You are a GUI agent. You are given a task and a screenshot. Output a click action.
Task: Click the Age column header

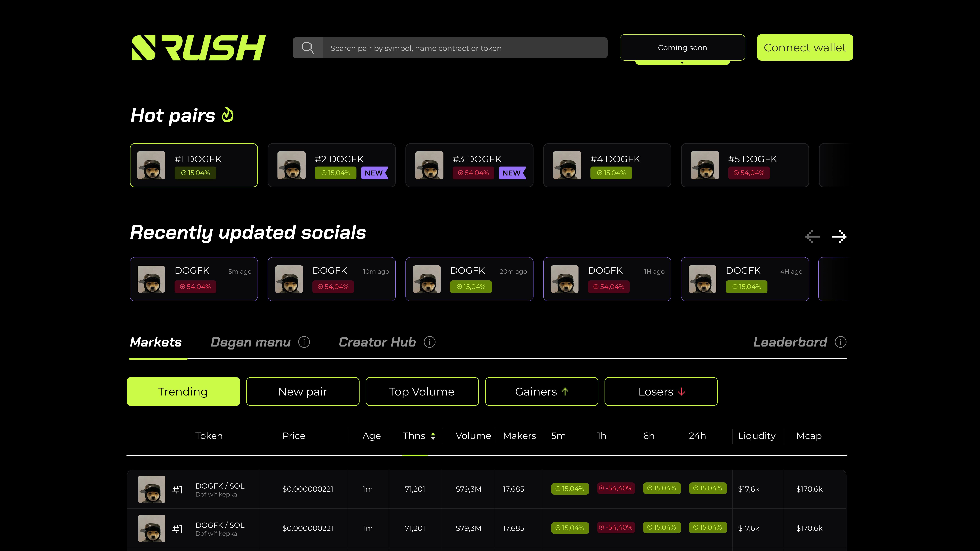coord(371,436)
